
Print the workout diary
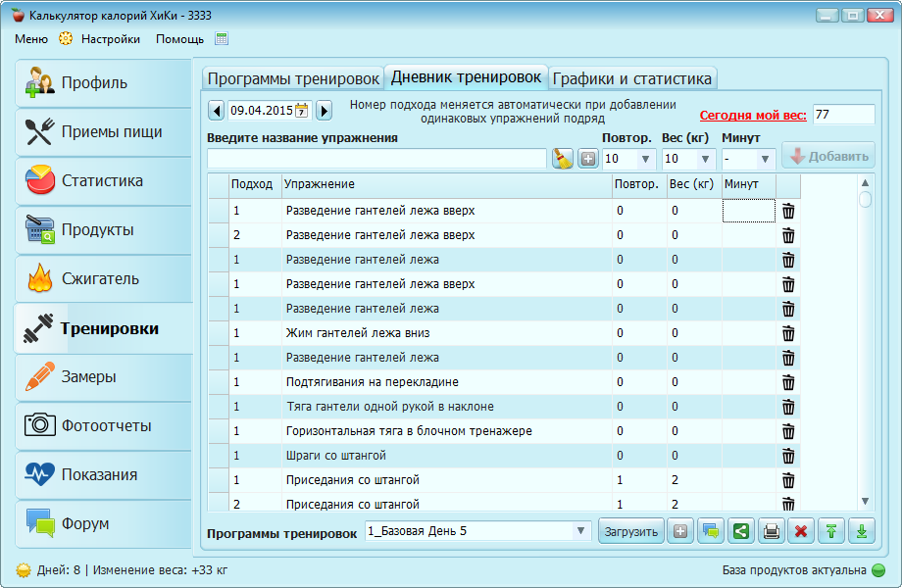click(772, 531)
